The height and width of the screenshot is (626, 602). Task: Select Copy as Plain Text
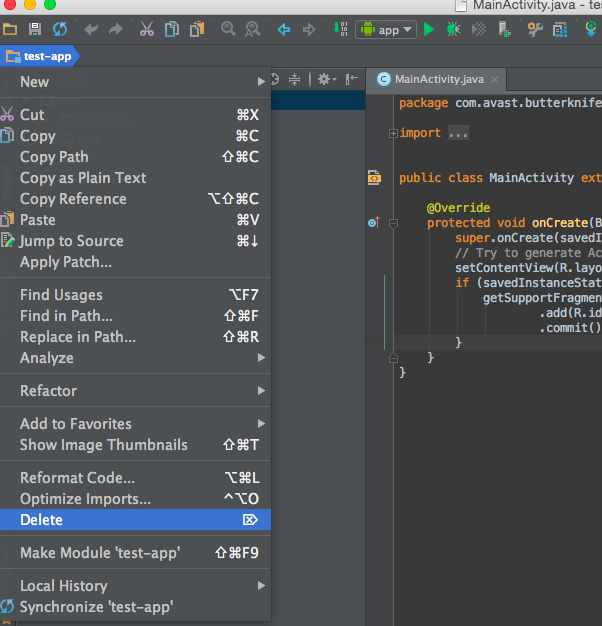point(135,178)
